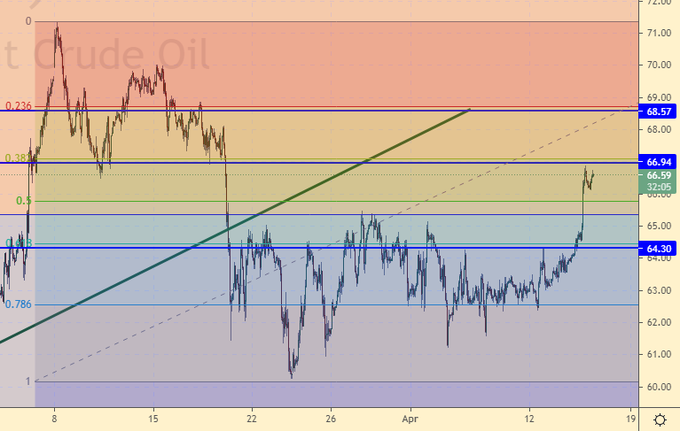The width and height of the screenshot is (680, 431).
Task: Select Fibonacci level 0 label at top
Action: 28,21
